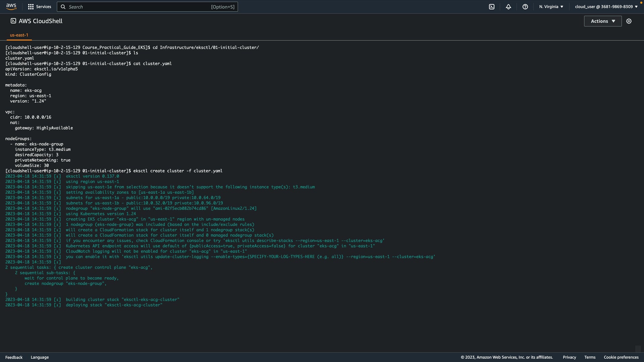Open Cookie preferences
The height and width of the screenshot is (362, 644).
621,357
